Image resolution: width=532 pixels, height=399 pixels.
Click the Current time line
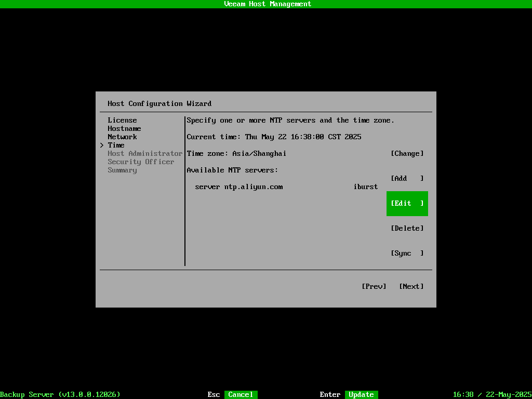(x=274, y=137)
